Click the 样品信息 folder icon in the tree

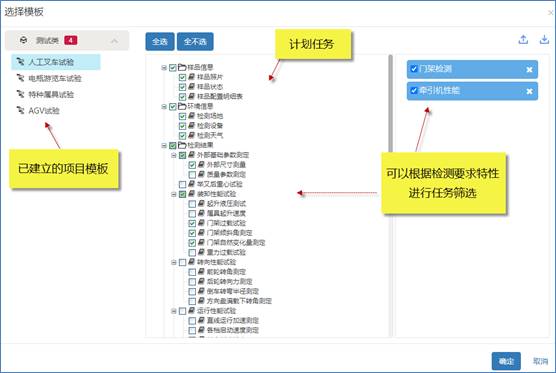coord(182,67)
